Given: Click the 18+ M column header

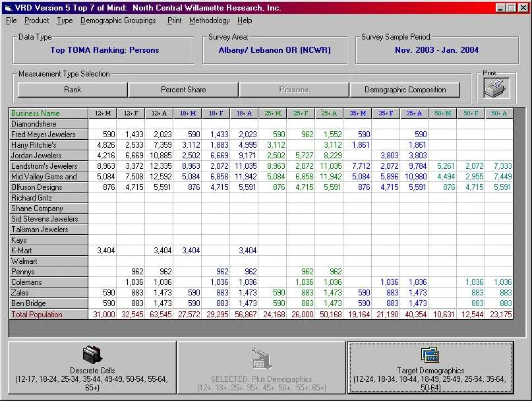Looking at the screenshot, I should coord(188,113).
